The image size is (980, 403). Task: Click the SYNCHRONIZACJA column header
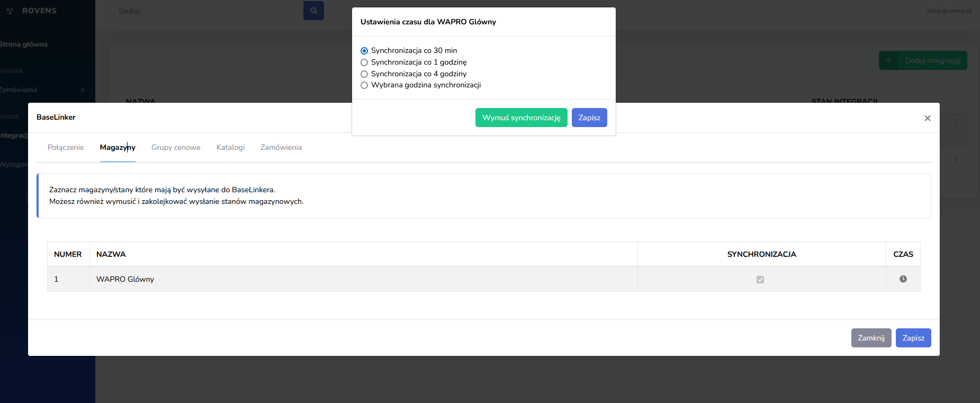click(x=762, y=254)
